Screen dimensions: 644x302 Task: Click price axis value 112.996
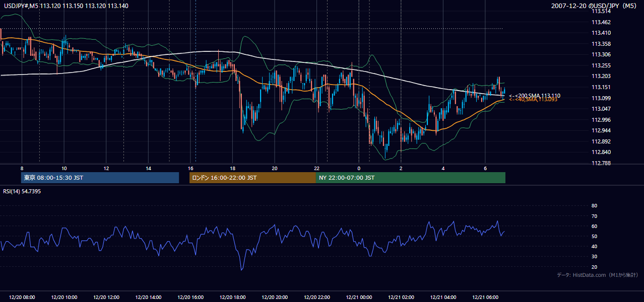(601, 120)
